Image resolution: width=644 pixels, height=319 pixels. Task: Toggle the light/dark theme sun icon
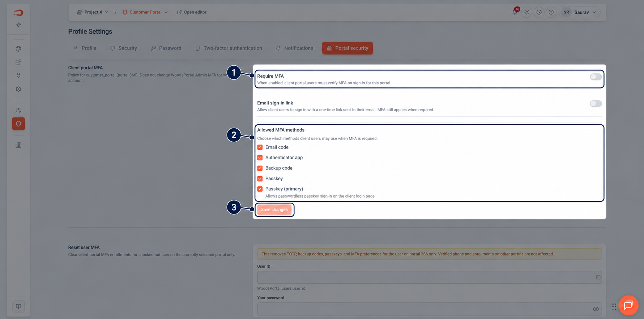click(527, 12)
